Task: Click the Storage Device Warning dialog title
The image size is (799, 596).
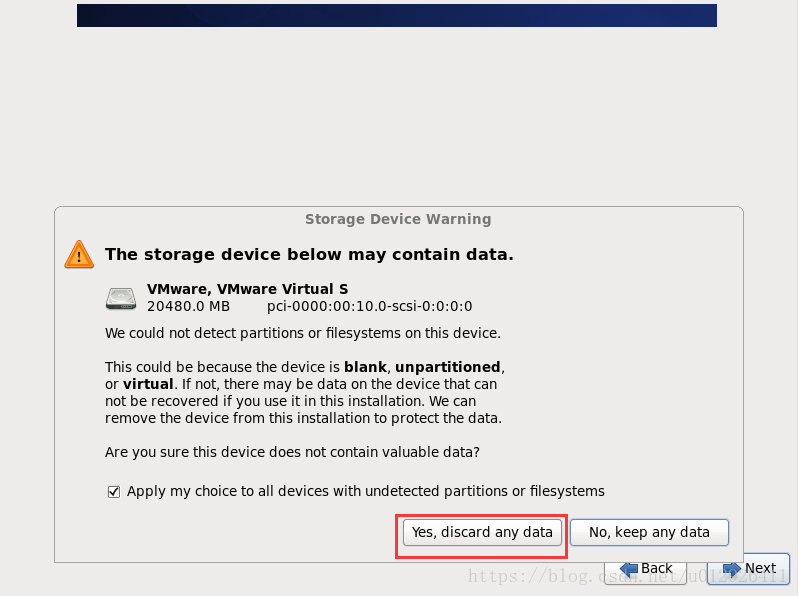Action: (398, 219)
